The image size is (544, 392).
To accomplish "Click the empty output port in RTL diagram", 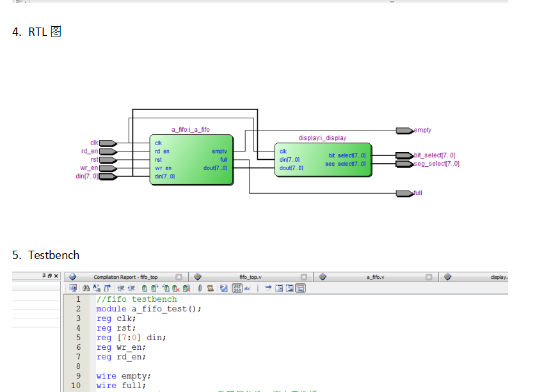I will pos(403,130).
